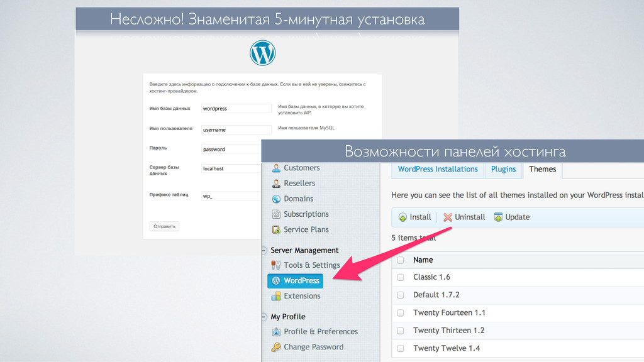Click the database name field 'wordpress'
Viewport: 644px width, 362px height.
(236, 109)
